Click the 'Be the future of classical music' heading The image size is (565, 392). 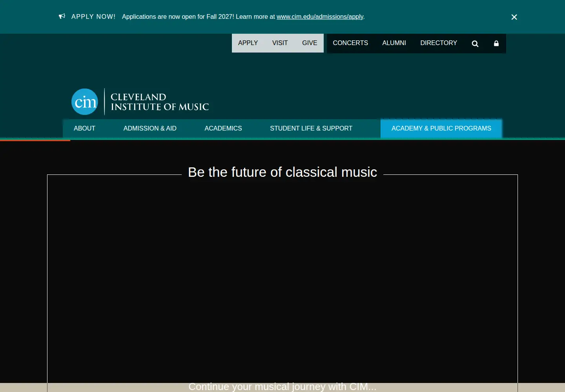pos(282,172)
